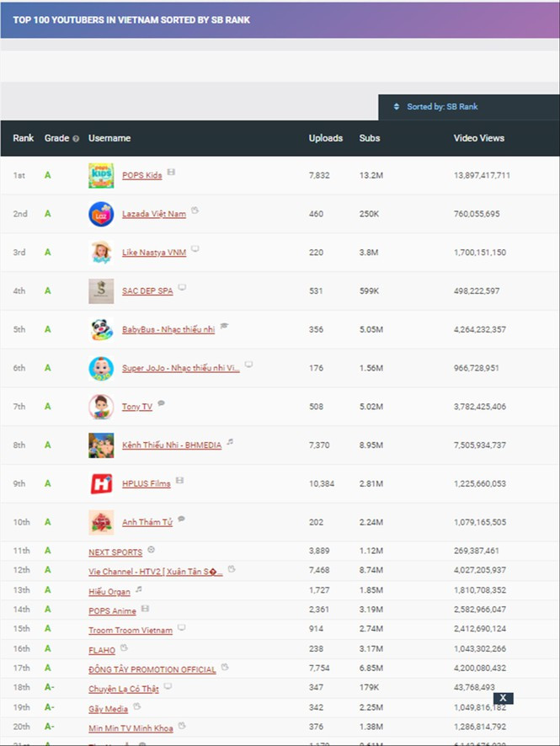Sort by the Uploads column header

click(x=325, y=138)
